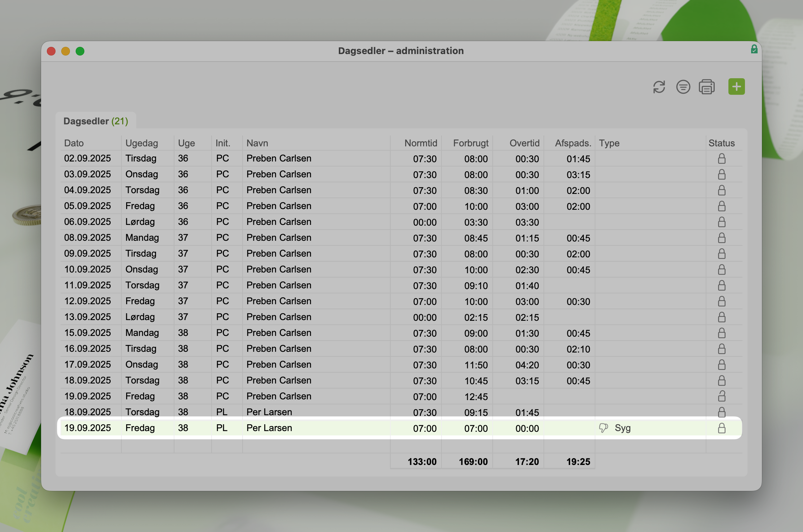803x532 pixels.
Task: Toggle lock status for 06.09.2025 Lørdag row
Action: (722, 222)
